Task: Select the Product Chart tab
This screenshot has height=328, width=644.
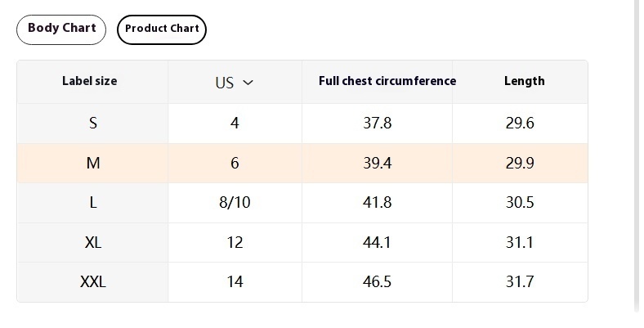Action: click(162, 29)
